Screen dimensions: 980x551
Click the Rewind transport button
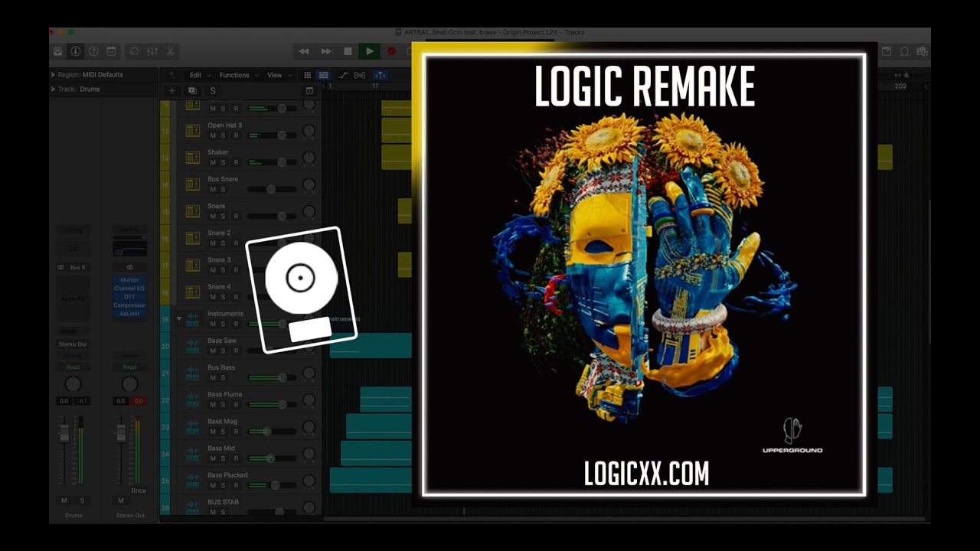(x=304, y=51)
